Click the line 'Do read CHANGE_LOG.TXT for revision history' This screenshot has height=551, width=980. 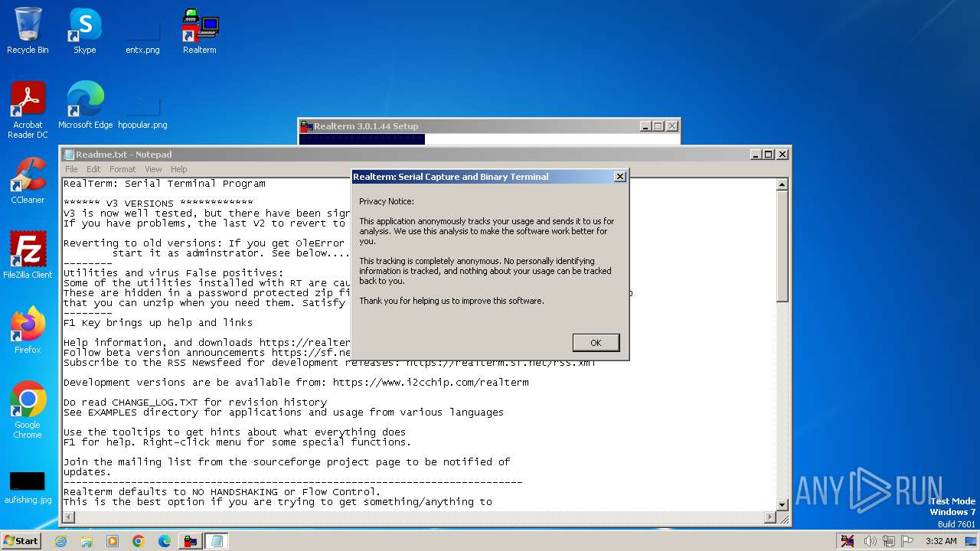pyautogui.click(x=195, y=403)
